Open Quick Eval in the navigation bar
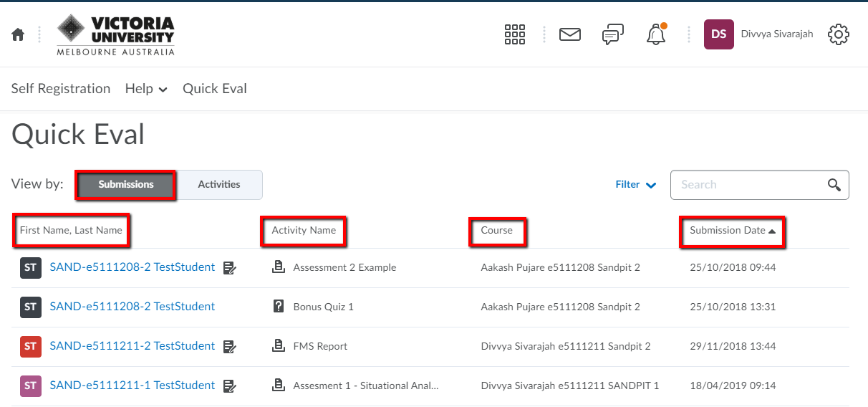Viewport: 868px width, 407px height. (215, 89)
